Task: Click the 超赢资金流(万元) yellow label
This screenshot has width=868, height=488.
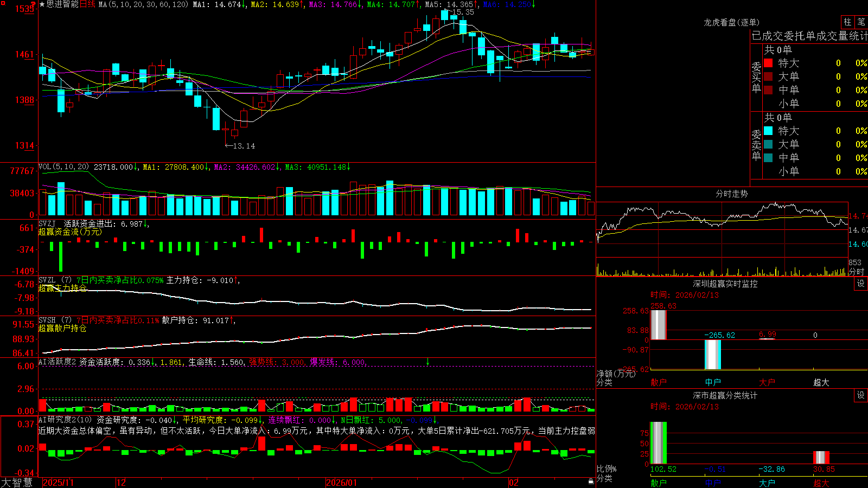Action: coord(70,232)
